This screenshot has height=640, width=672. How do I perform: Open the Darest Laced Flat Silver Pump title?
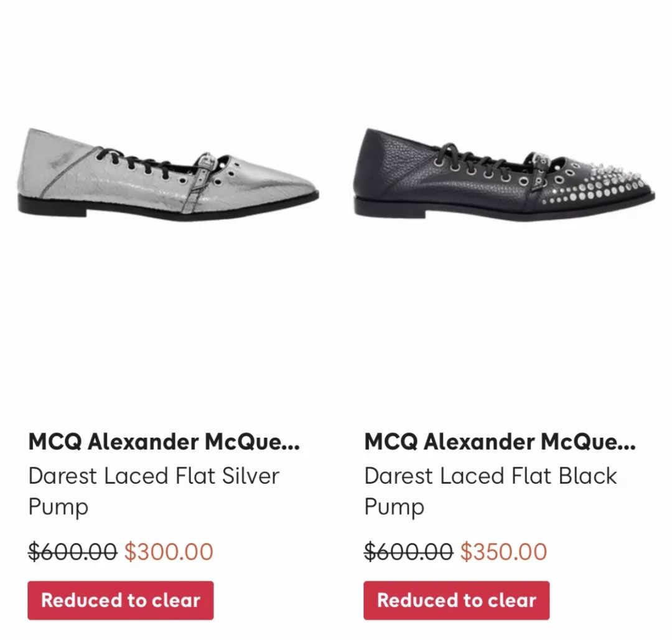point(154,476)
